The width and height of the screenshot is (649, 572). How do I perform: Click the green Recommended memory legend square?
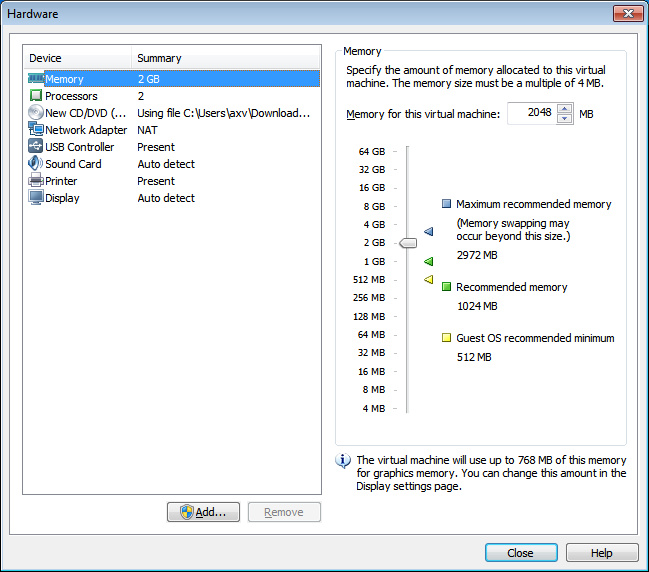(x=446, y=287)
